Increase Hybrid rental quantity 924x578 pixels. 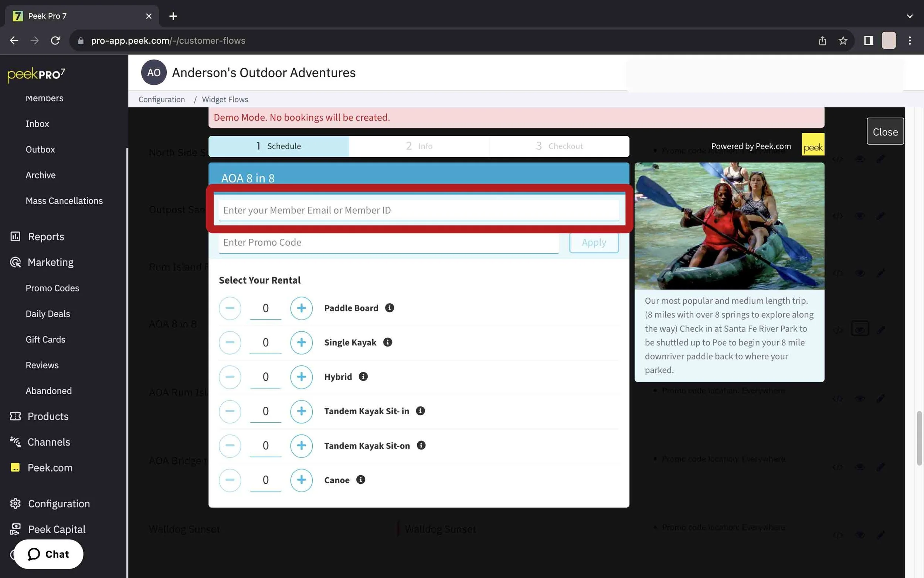pyautogui.click(x=301, y=377)
